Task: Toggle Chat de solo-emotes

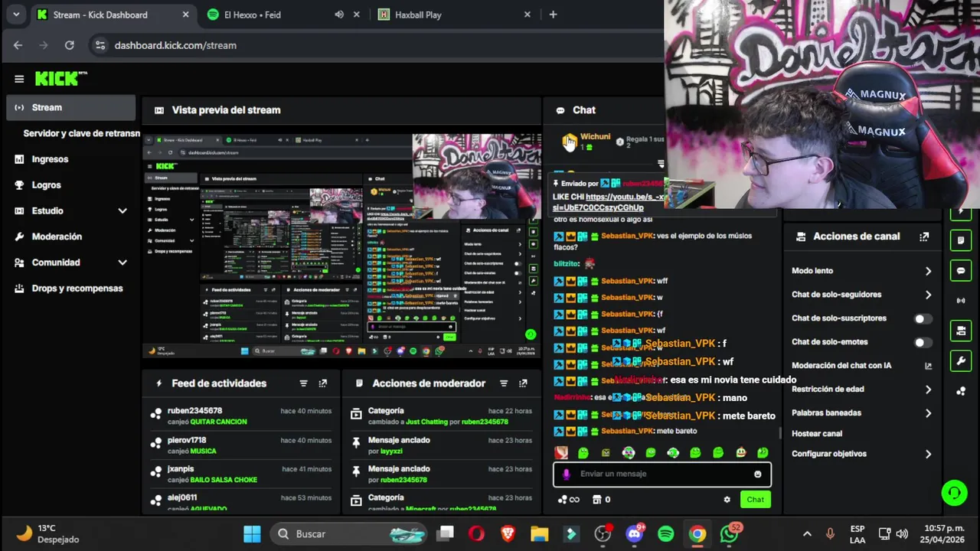Action: 923,342
